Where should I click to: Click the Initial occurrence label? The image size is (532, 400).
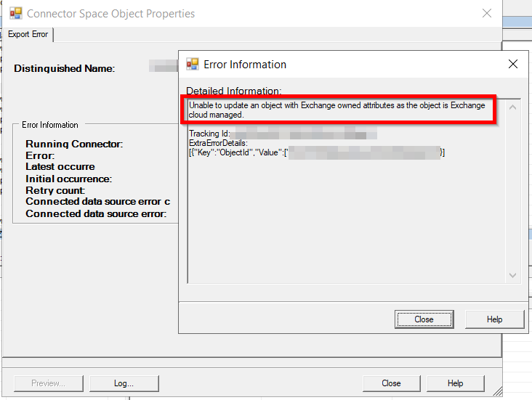click(x=68, y=179)
